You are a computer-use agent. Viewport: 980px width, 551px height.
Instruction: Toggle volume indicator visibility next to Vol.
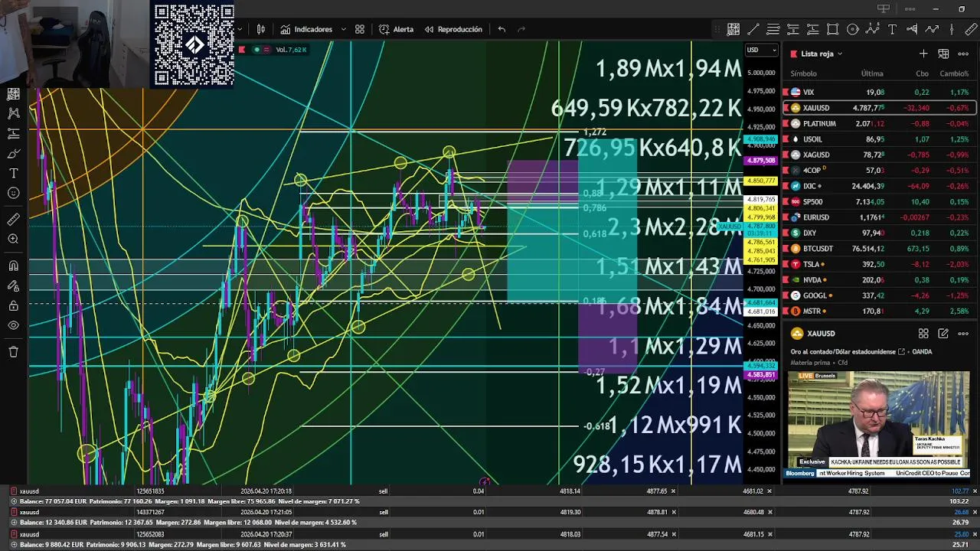[x=256, y=50]
